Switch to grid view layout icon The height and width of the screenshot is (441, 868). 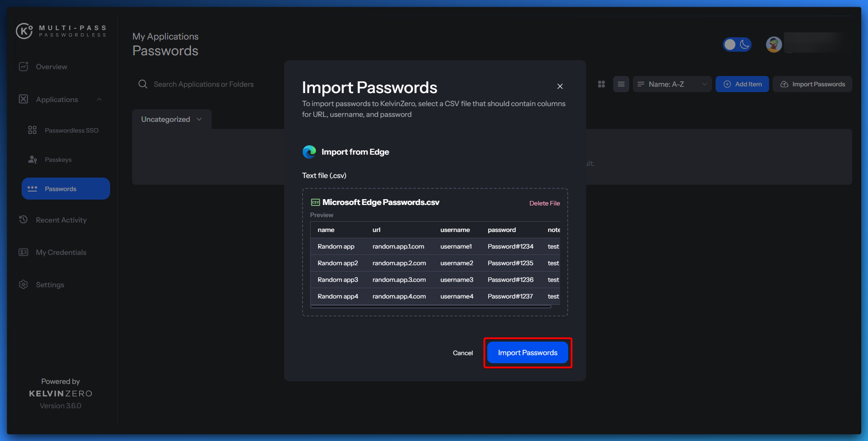601,84
